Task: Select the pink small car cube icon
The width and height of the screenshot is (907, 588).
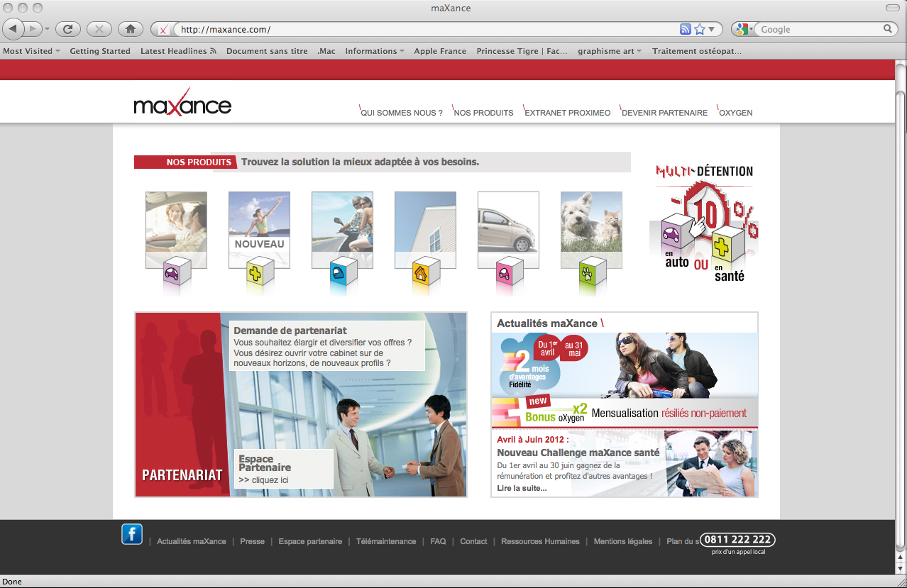Action: (x=509, y=272)
